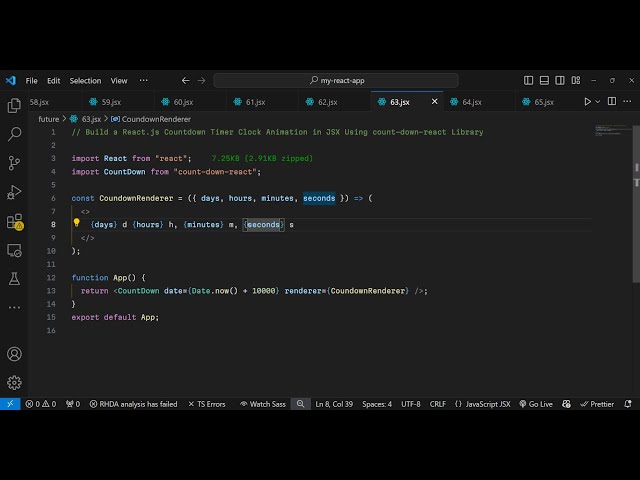The image size is (640, 480).
Task: Toggle Prettier formatter status item
Action: (596, 404)
